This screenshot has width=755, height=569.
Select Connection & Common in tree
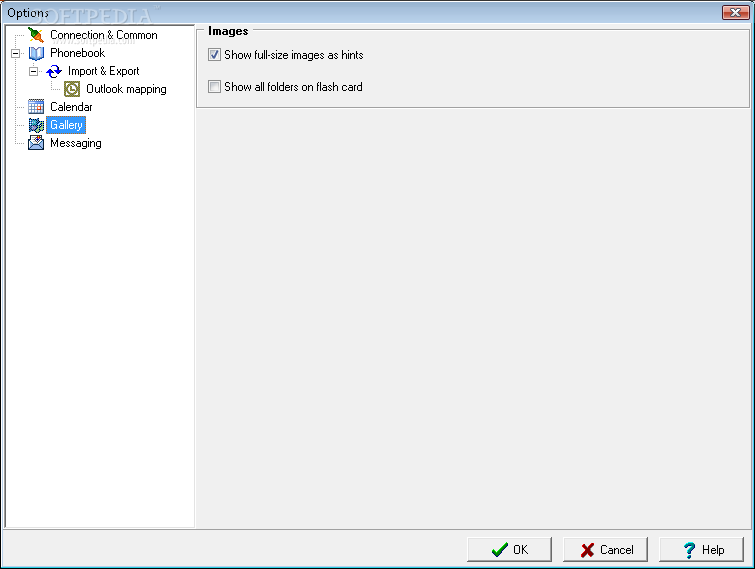tap(104, 35)
